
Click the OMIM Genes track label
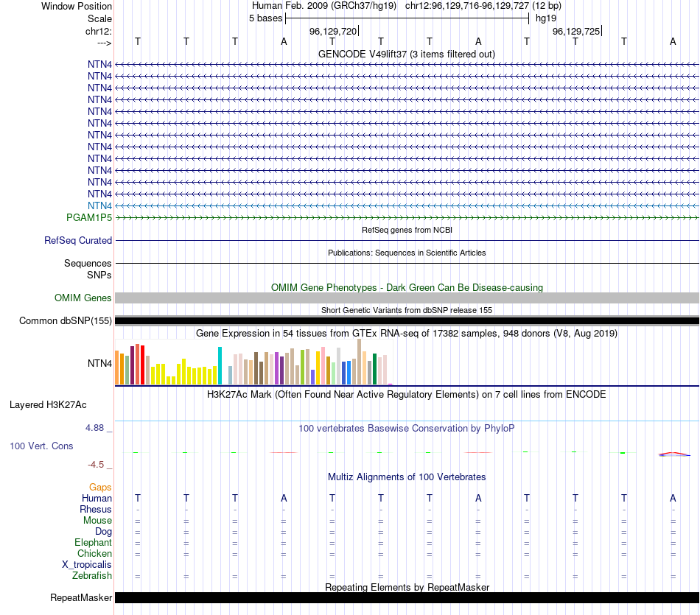click(83, 298)
